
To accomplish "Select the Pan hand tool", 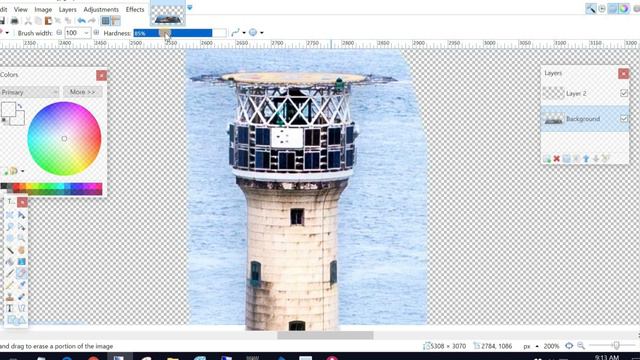I will click(21, 250).
